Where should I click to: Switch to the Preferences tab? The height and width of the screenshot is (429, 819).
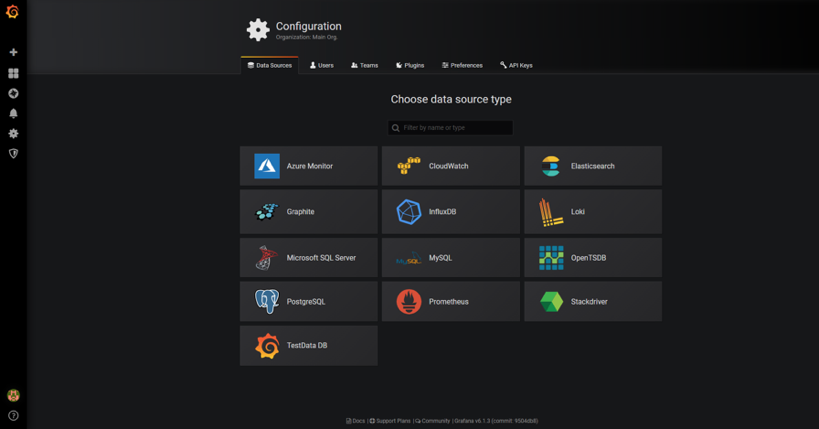coord(462,65)
